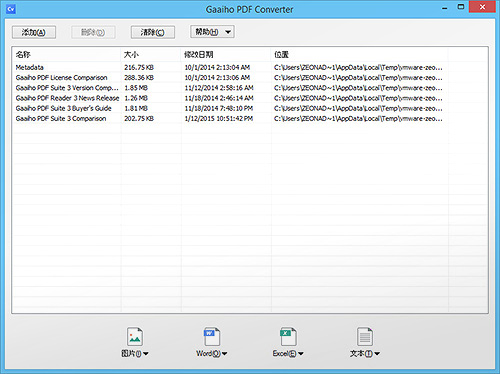Click the 202.75 KB size cell
The width and height of the screenshot is (500, 374).
click(139, 119)
